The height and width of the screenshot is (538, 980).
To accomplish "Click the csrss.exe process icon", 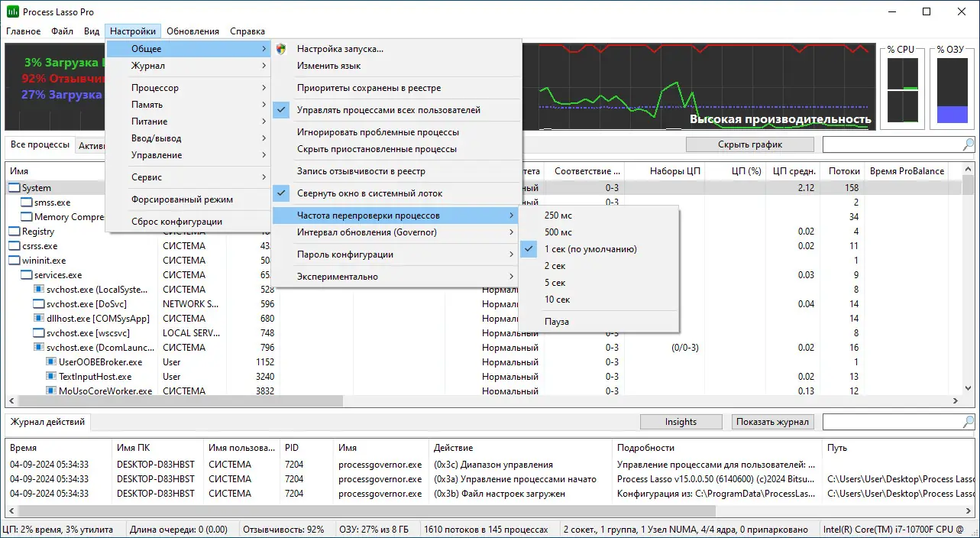I will tap(15, 246).
